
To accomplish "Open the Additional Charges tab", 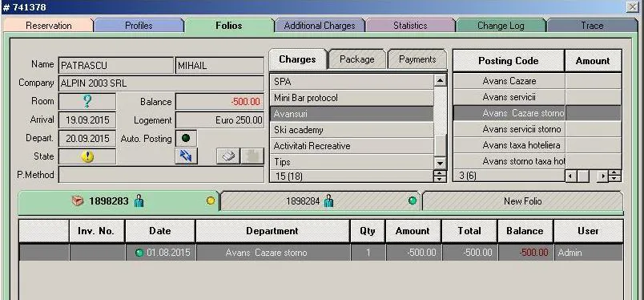I will click(320, 26).
